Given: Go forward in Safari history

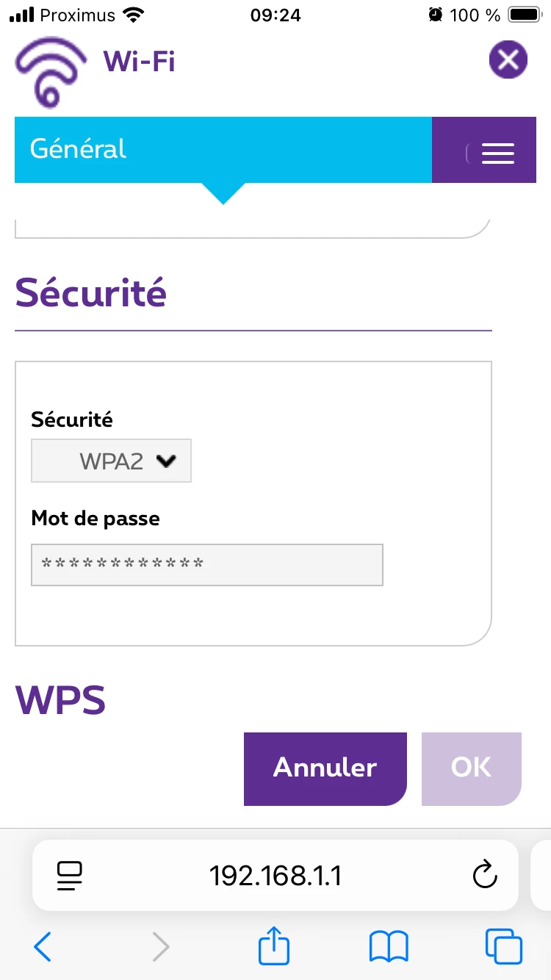Looking at the screenshot, I should click(x=160, y=947).
